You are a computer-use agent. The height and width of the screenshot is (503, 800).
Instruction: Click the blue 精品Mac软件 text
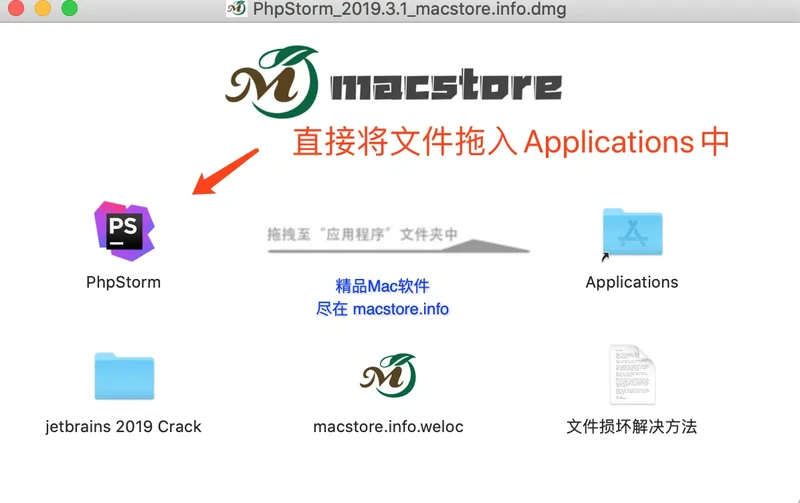coord(383,287)
